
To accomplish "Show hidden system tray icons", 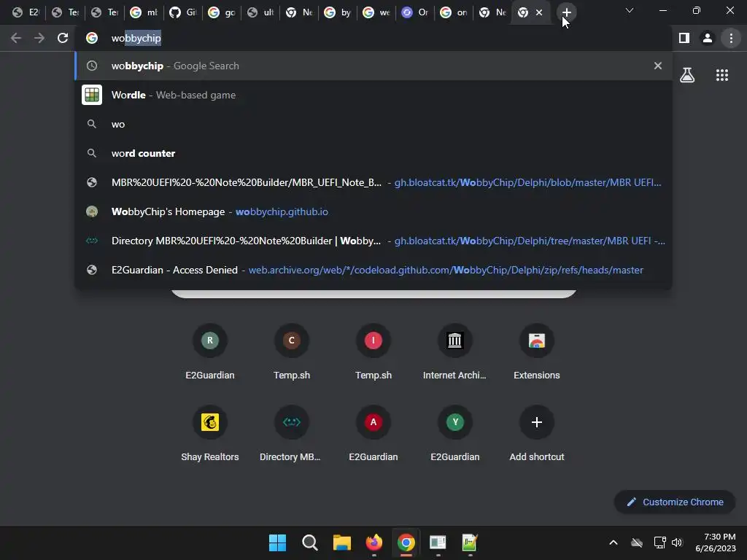I will [614, 542].
